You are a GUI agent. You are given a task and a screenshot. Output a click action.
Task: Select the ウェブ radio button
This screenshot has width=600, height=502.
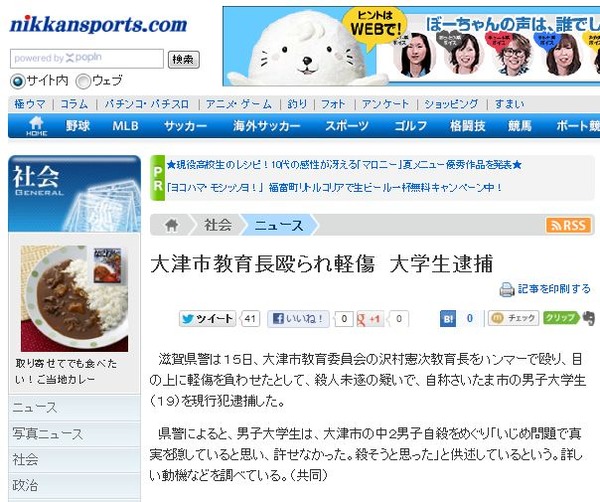tap(83, 81)
